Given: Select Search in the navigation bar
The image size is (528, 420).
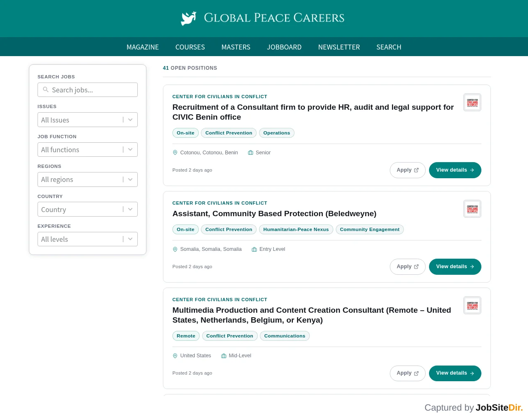Looking at the screenshot, I should 389,47.
